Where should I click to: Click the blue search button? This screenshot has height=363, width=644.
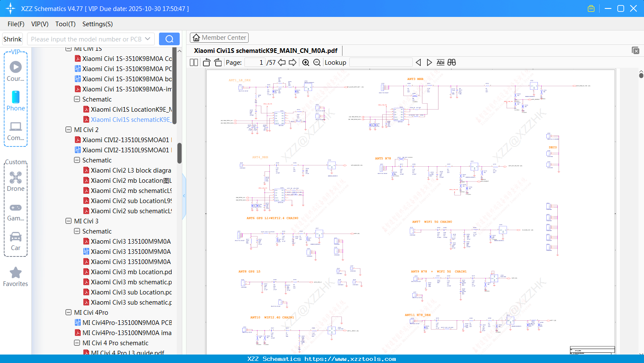point(169,39)
